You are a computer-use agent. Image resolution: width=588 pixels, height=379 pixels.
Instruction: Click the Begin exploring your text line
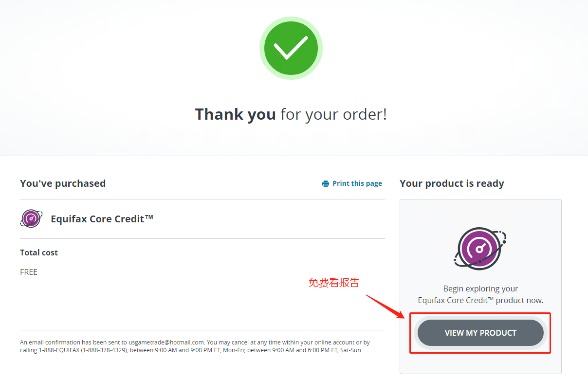tap(480, 289)
